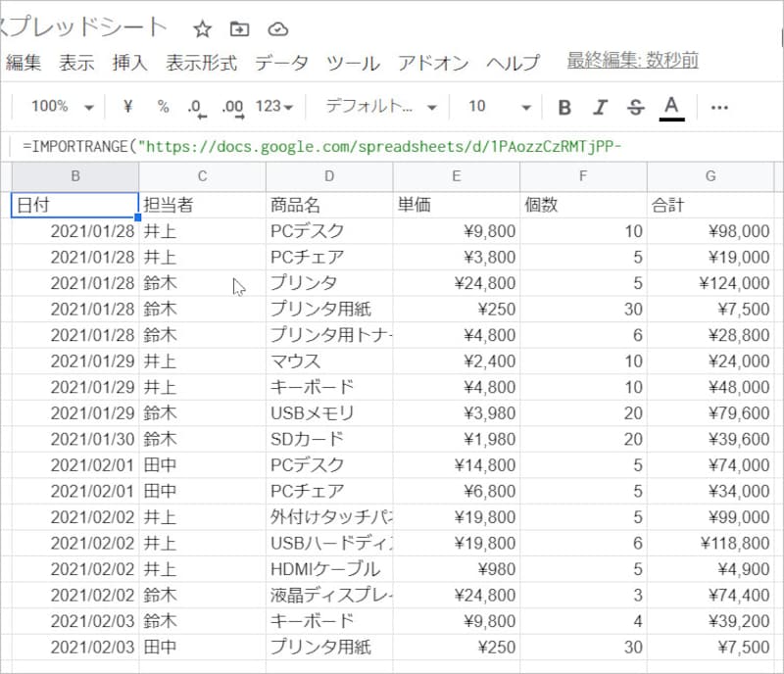This screenshot has width=784, height=674.
Task: Toggle strikethrough formatting
Action: (635, 107)
